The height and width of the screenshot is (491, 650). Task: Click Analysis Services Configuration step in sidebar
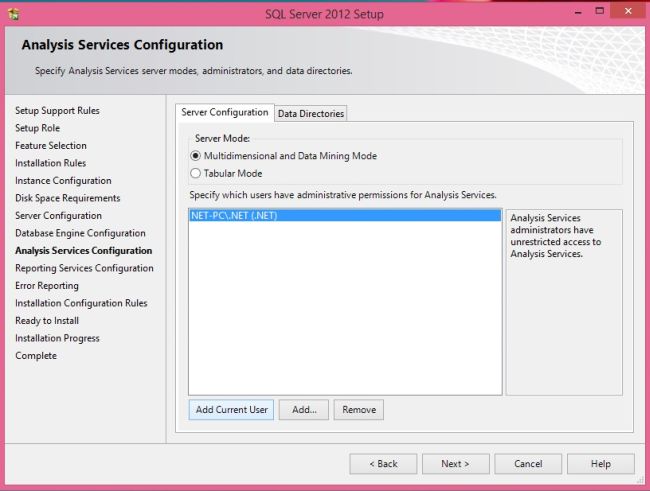84,250
